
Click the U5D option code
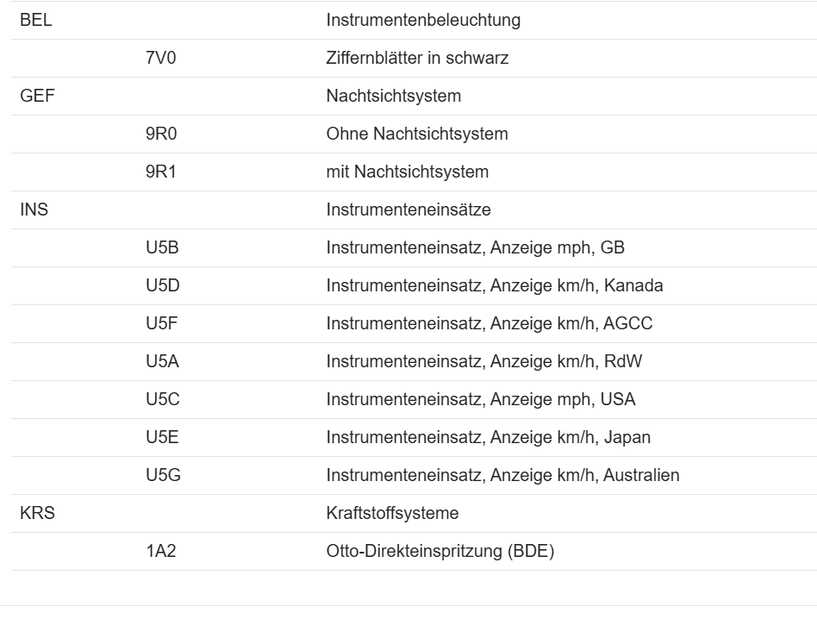click(x=162, y=286)
